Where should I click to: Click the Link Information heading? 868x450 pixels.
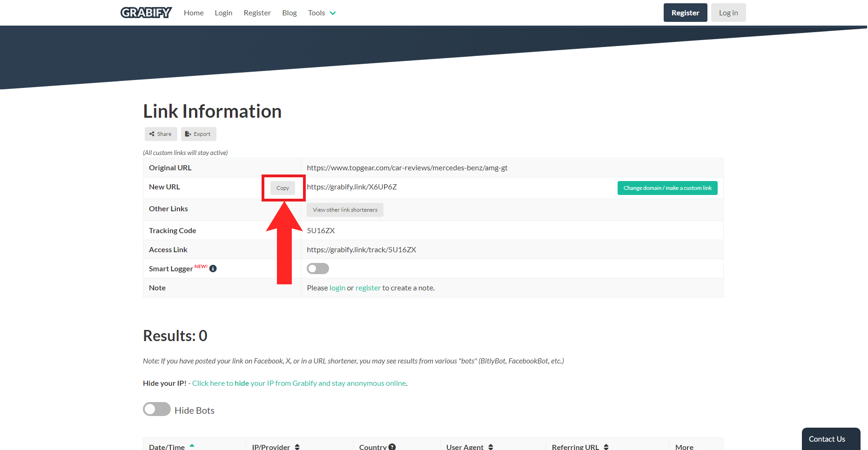[x=212, y=111]
